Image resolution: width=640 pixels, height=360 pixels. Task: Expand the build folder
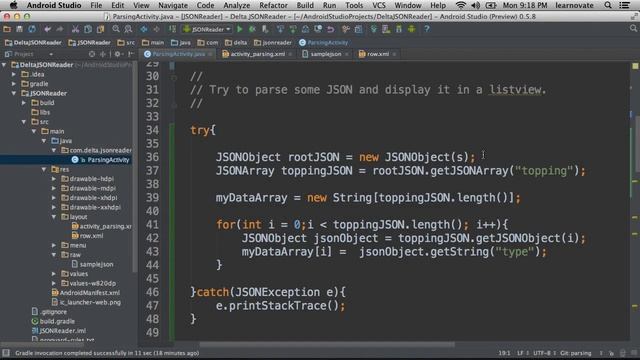(x=24, y=103)
